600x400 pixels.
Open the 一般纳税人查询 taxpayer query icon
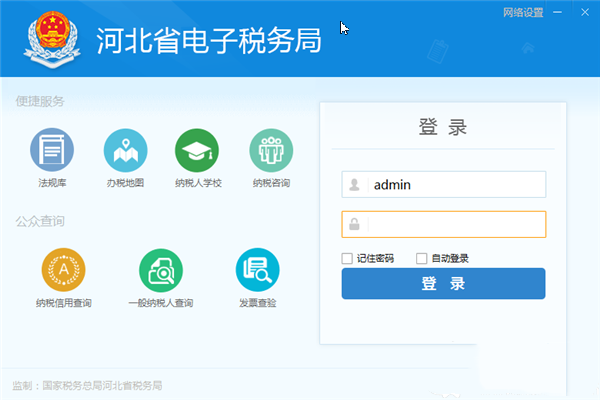click(x=160, y=268)
